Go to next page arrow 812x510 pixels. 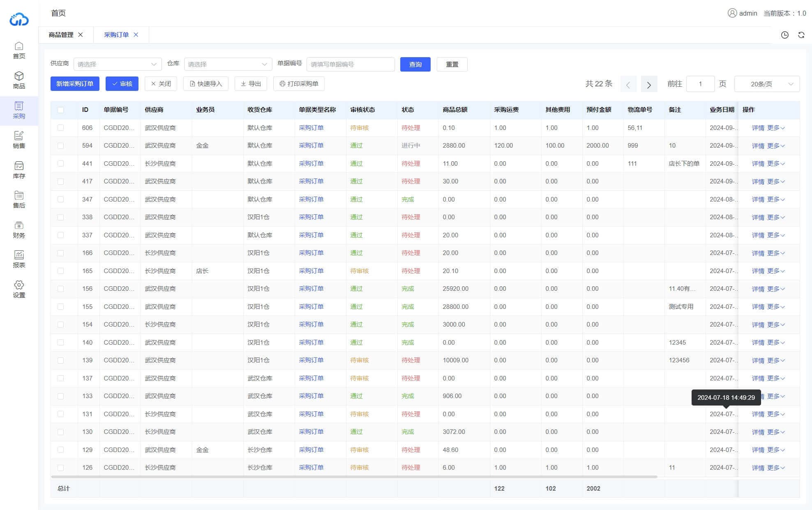[649, 84]
